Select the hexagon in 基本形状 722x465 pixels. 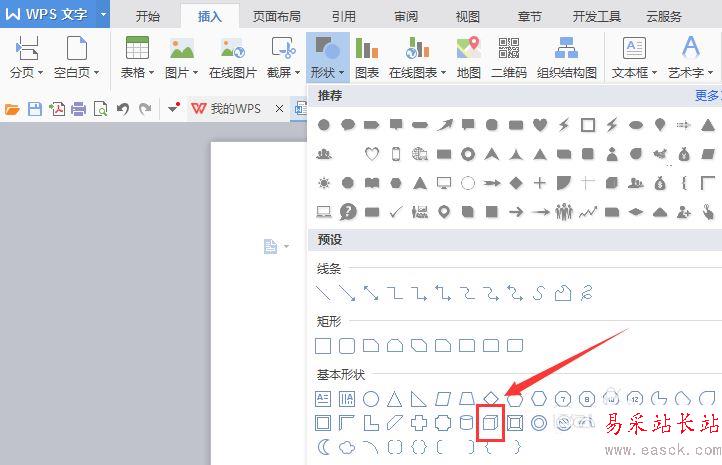[539, 399]
